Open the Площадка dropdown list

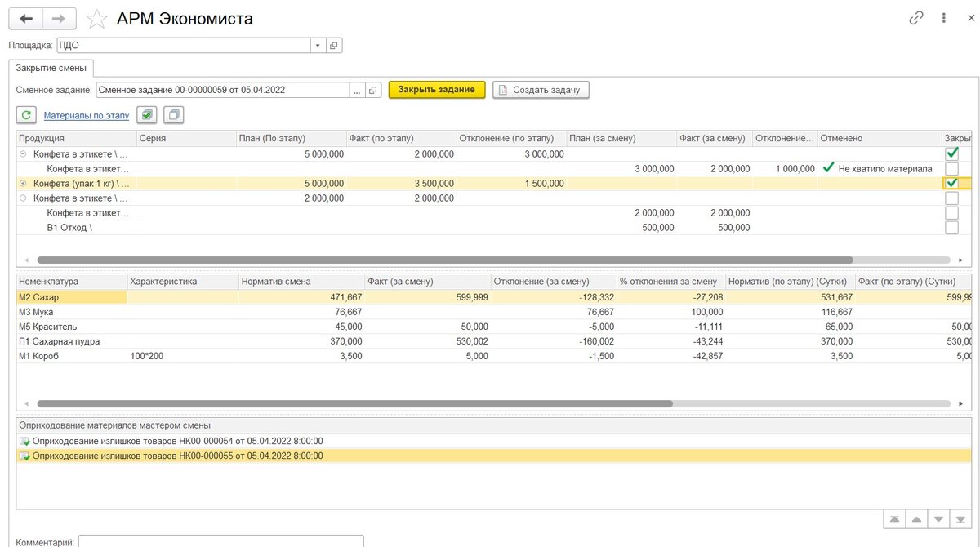(318, 46)
